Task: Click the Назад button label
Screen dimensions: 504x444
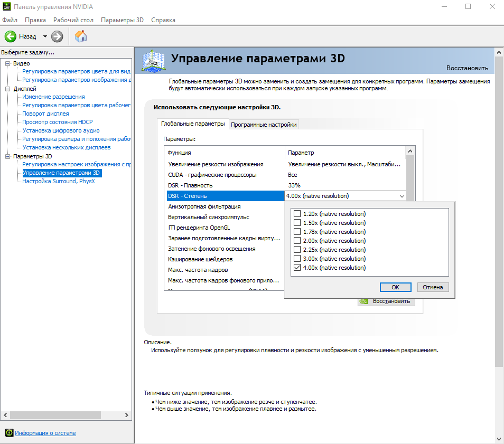Action: tap(27, 36)
